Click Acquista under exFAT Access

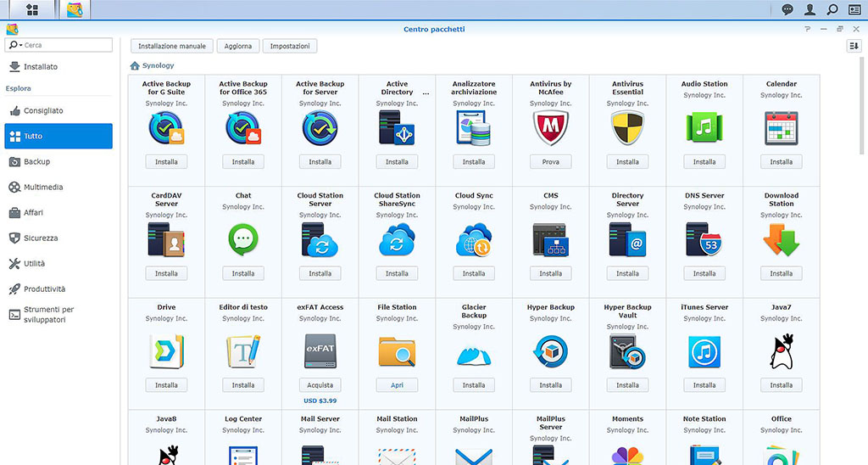tap(320, 384)
